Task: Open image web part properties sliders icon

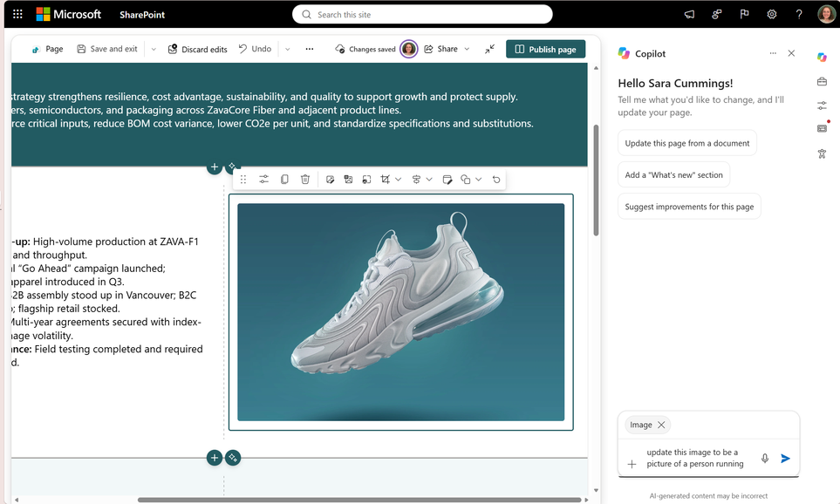Action: 263,180
